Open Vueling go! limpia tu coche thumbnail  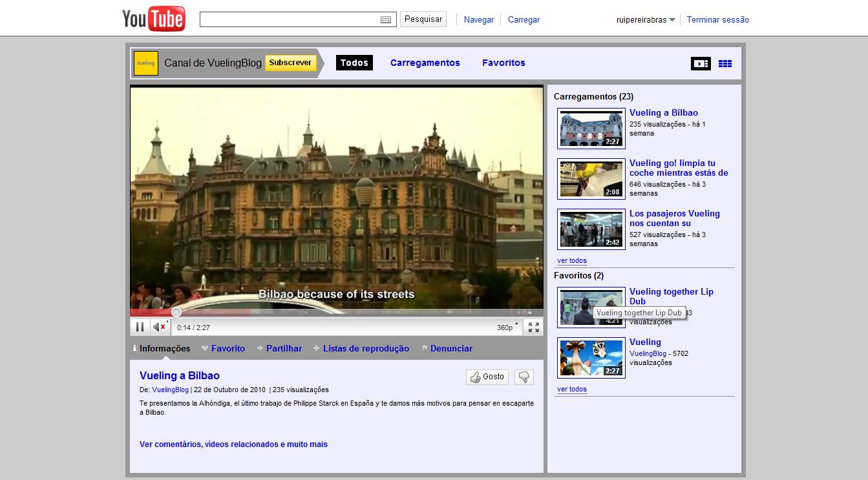point(591,178)
